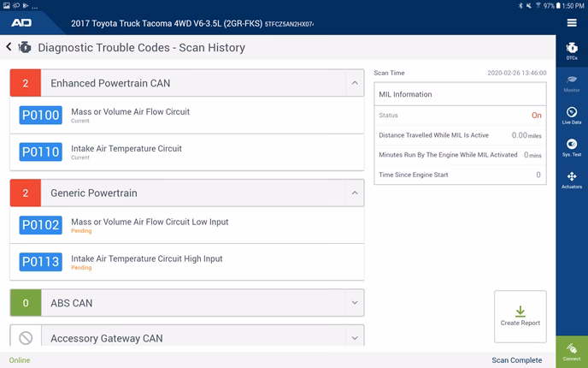The image size is (588, 368).
Task: Expand the ABS CAN section
Action: click(x=354, y=303)
